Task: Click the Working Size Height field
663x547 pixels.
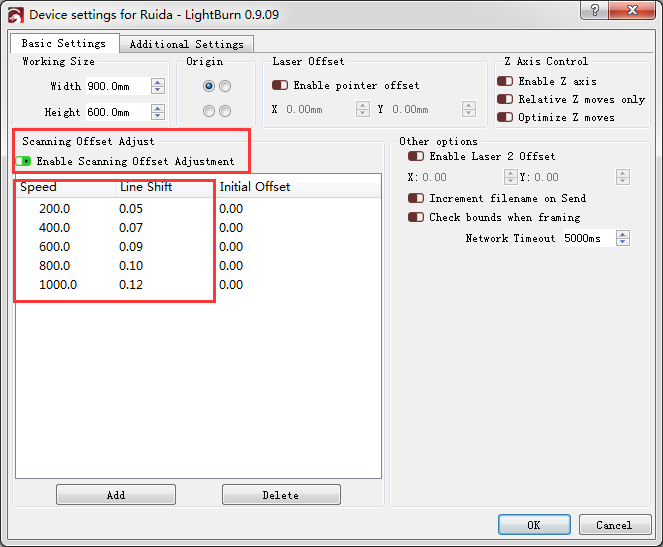Action: pos(118,112)
